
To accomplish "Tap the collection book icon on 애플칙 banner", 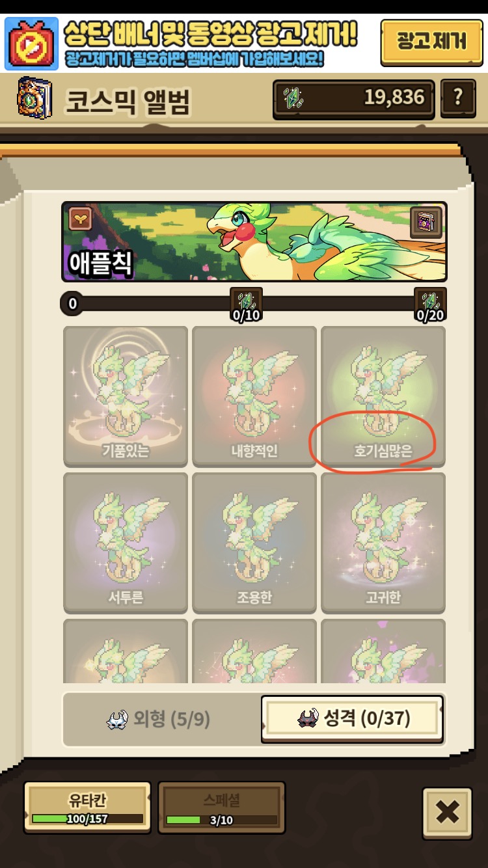I will coord(427,223).
